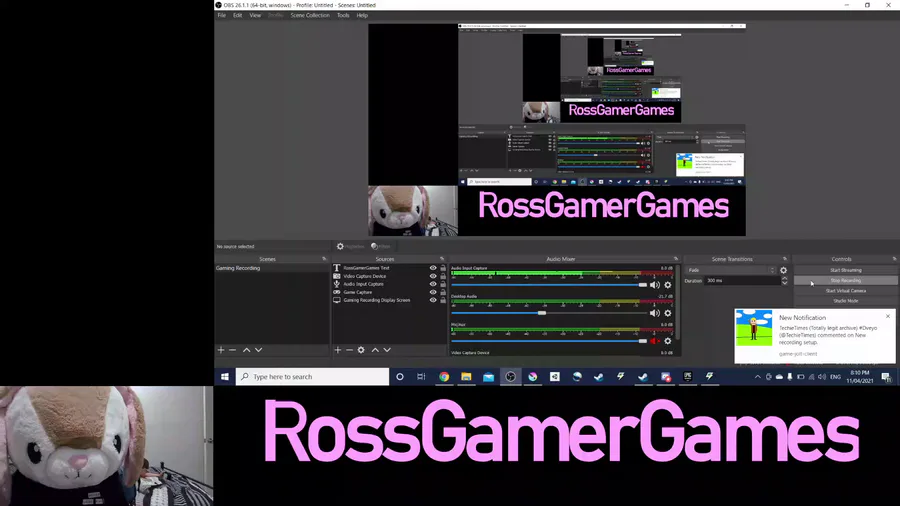
Task: Show hidden system tray icons chevron
Action: [x=758, y=377]
